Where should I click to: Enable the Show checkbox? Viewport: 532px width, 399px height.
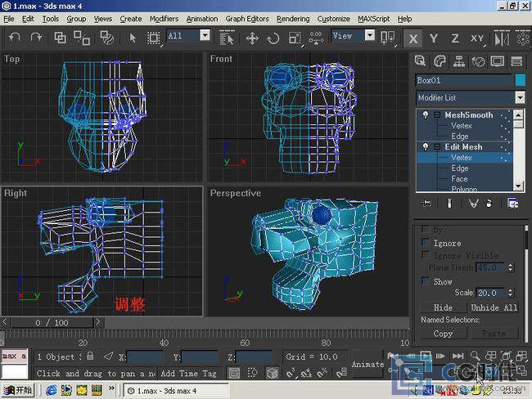pyautogui.click(x=425, y=280)
